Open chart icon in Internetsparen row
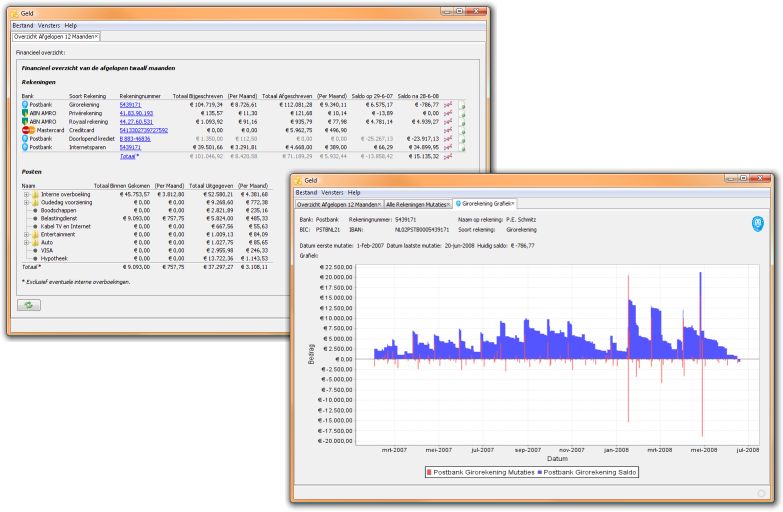Image resolution: width=783 pixels, height=512 pixels. 448,147
